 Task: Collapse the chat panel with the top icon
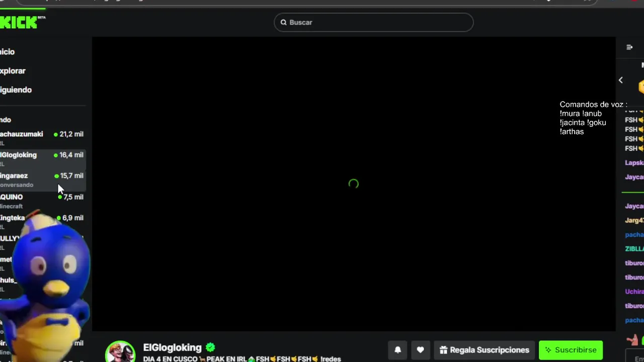coord(629,47)
